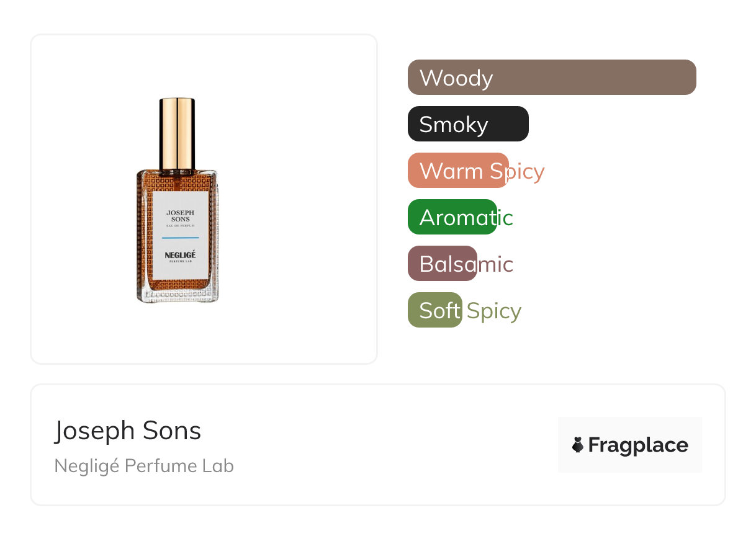The image size is (756, 536).
Task: Choose the Balsamic accord bar
Action: (442, 264)
